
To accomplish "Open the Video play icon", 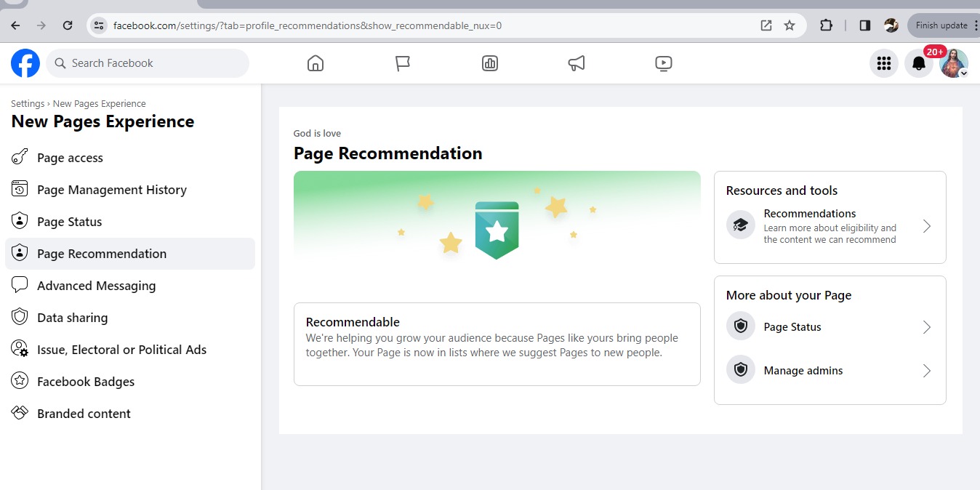I will [663, 63].
